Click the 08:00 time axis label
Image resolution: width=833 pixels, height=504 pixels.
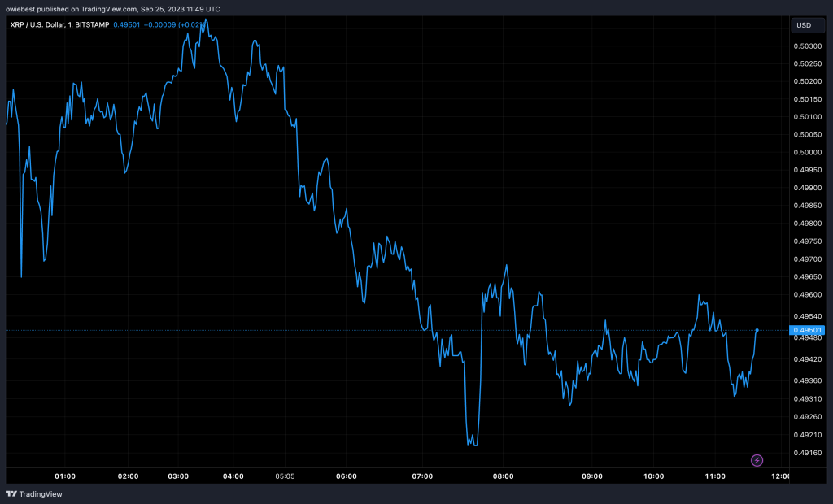(503, 476)
